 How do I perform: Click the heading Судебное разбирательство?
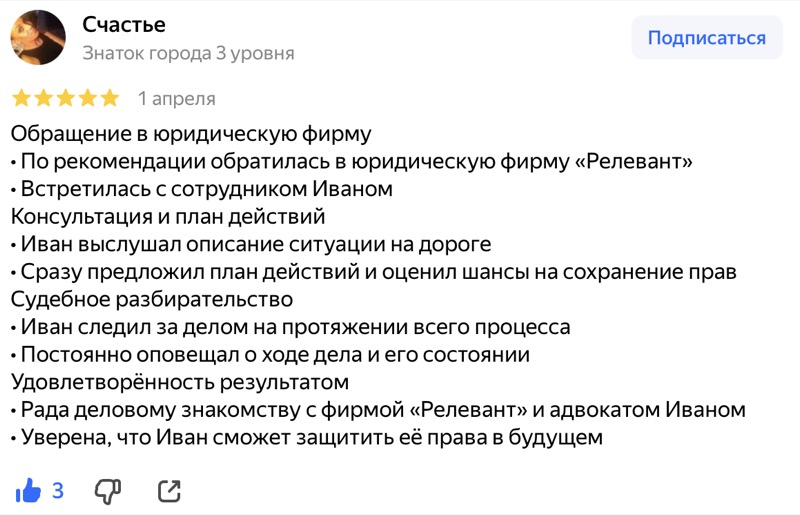coord(152,300)
